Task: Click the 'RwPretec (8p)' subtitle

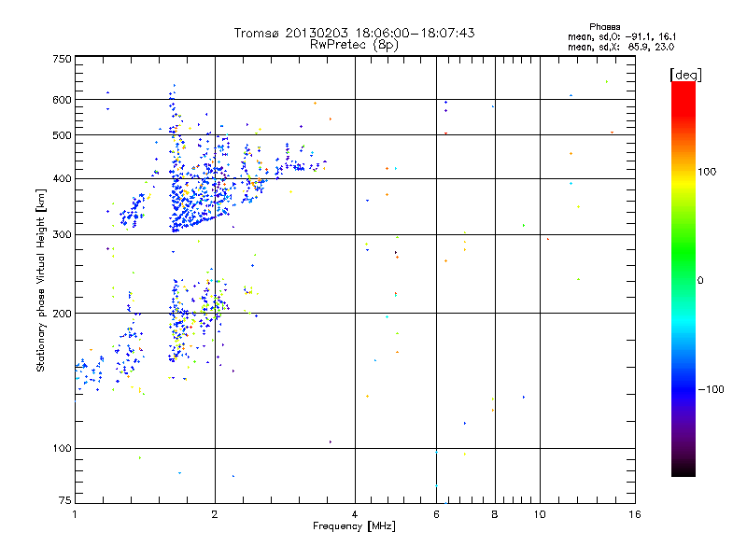Action: [x=354, y=45]
